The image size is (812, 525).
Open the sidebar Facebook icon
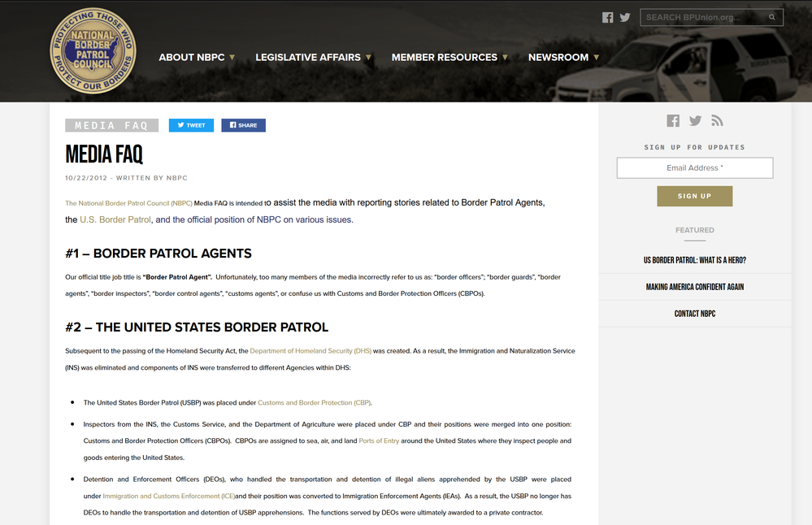pos(673,120)
